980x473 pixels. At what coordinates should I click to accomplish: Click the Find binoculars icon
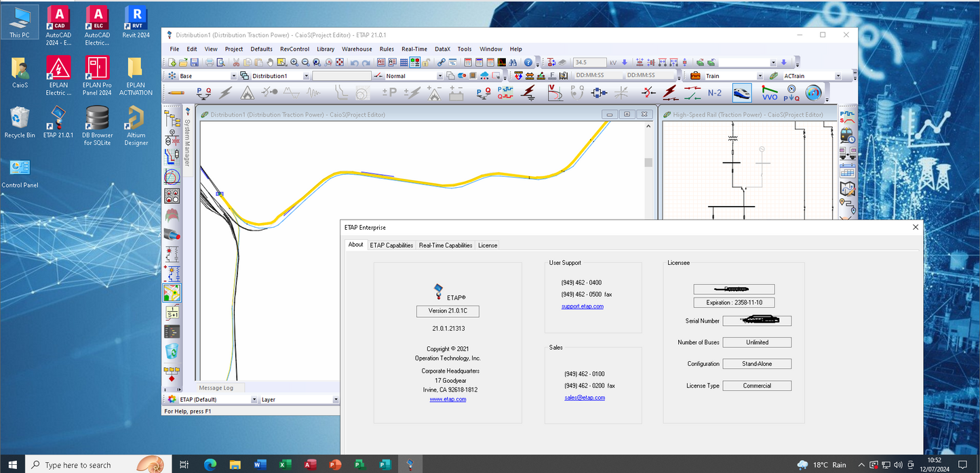coord(513,62)
